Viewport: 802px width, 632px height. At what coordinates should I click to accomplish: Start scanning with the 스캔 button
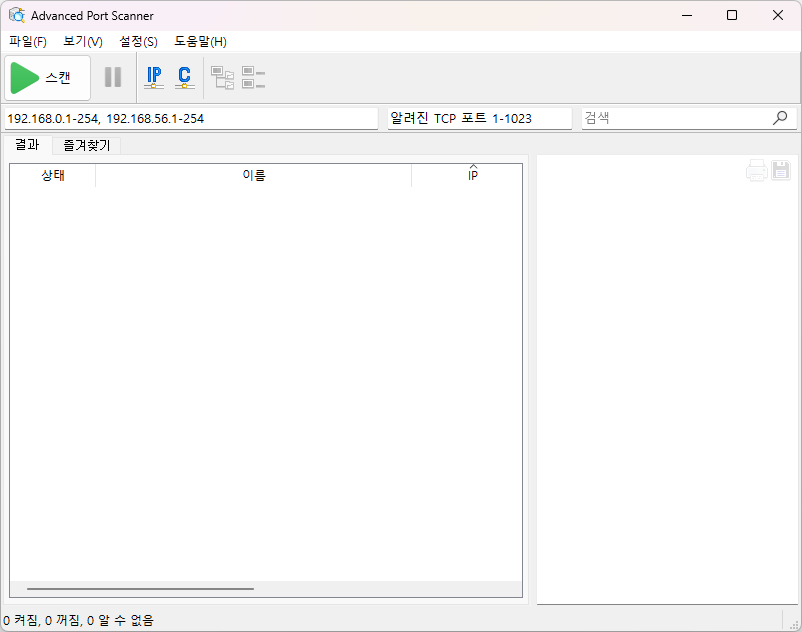tap(47, 77)
